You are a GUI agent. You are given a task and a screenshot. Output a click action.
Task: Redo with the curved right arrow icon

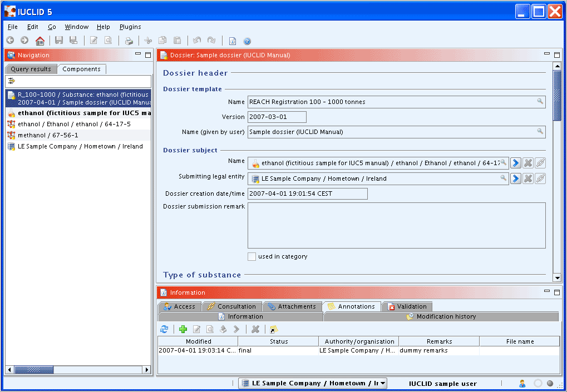(x=211, y=41)
